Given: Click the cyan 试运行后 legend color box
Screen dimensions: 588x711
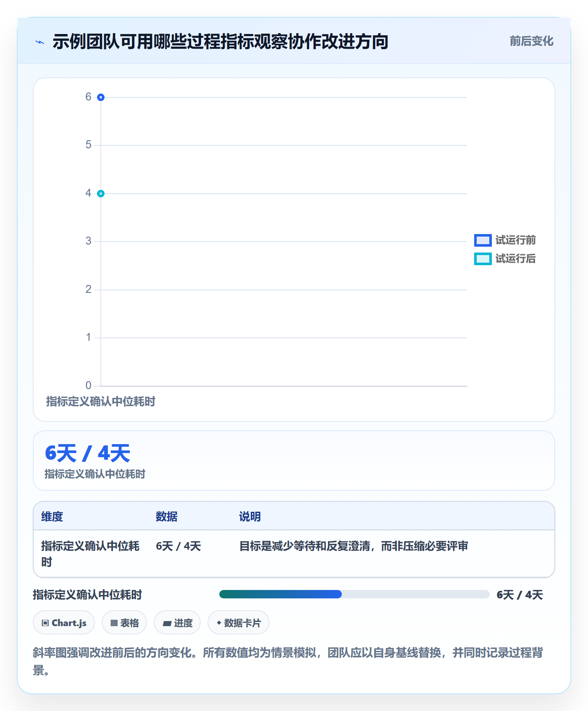Looking at the screenshot, I should point(483,259).
